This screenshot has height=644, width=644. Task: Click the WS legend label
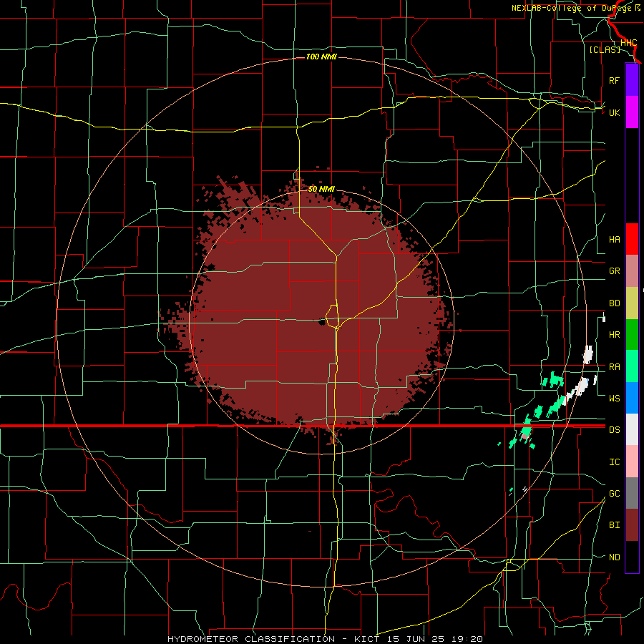614,399
